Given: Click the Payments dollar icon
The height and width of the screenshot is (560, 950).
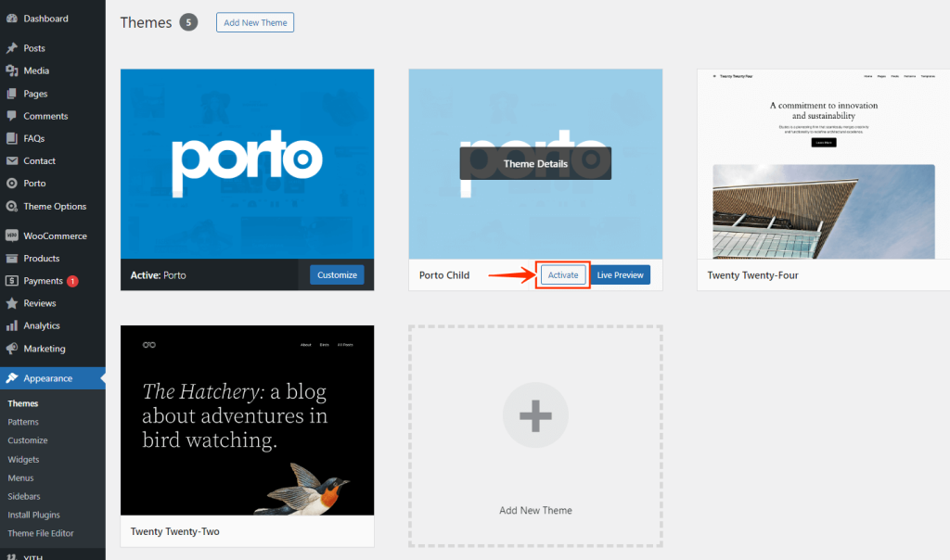Looking at the screenshot, I should pos(11,280).
